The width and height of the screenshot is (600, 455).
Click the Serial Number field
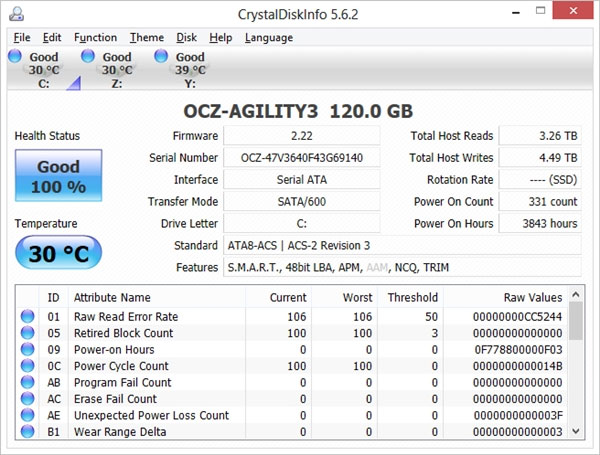(x=301, y=158)
